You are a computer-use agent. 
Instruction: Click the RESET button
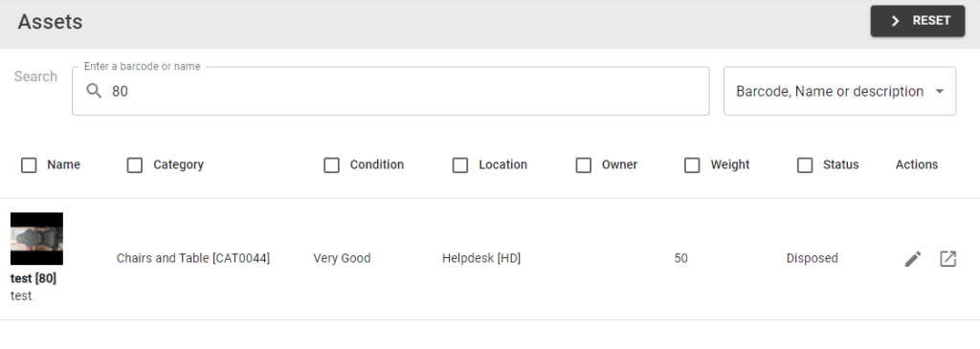click(x=918, y=21)
